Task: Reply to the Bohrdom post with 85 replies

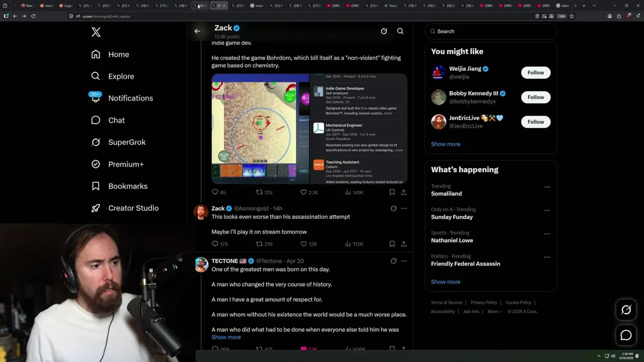Action: pos(219,192)
